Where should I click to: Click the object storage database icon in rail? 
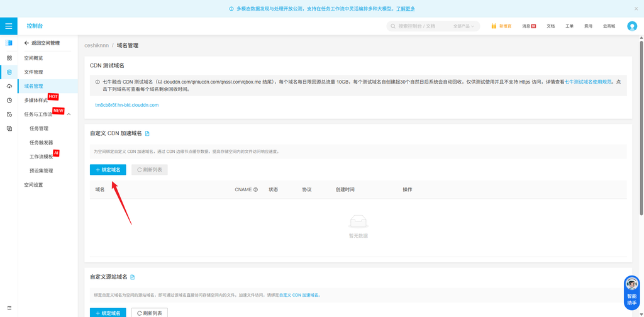(9, 72)
